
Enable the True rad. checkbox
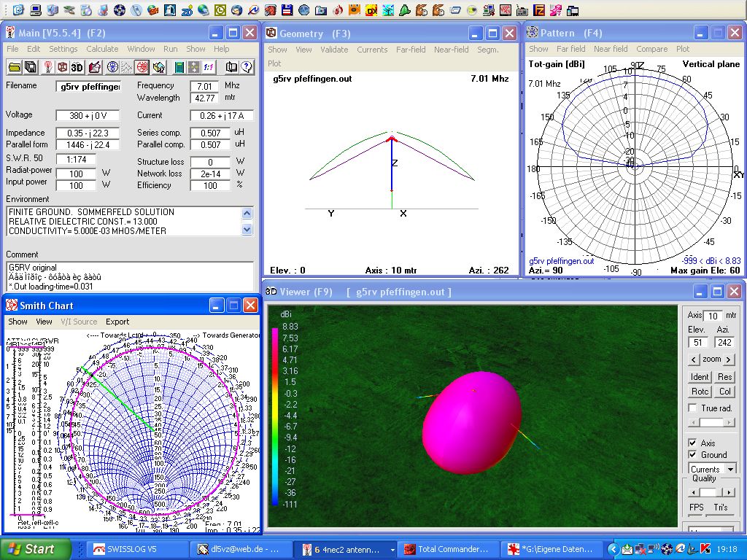pyautogui.click(x=693, y=408)
